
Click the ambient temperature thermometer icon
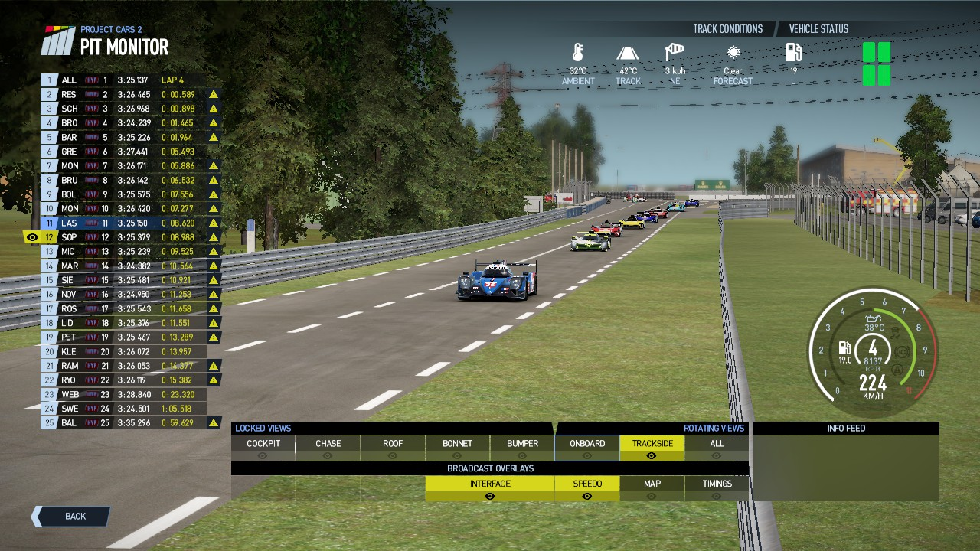tap(578, 53)
